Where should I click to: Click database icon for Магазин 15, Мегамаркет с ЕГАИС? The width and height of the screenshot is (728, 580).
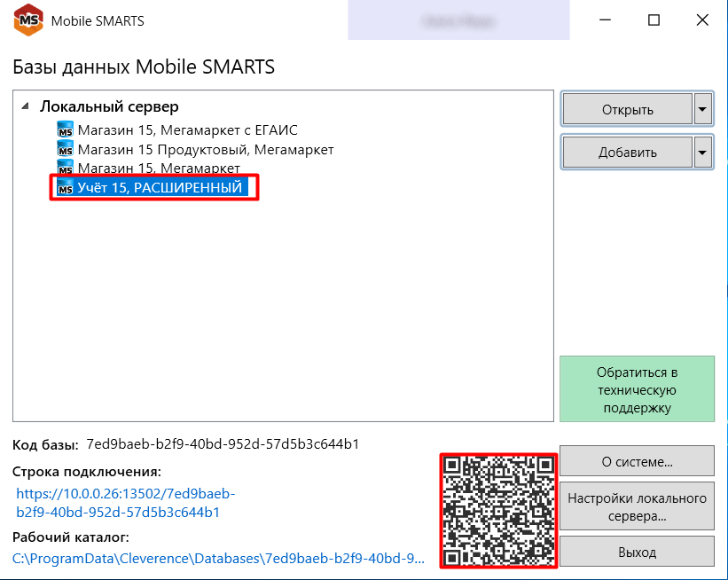point(65,129)
